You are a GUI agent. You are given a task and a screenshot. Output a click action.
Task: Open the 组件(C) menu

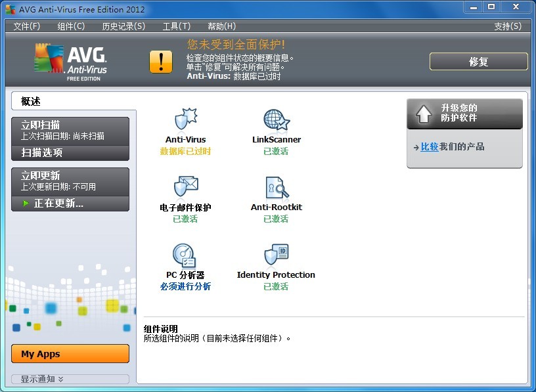click(x=71, y=26)
